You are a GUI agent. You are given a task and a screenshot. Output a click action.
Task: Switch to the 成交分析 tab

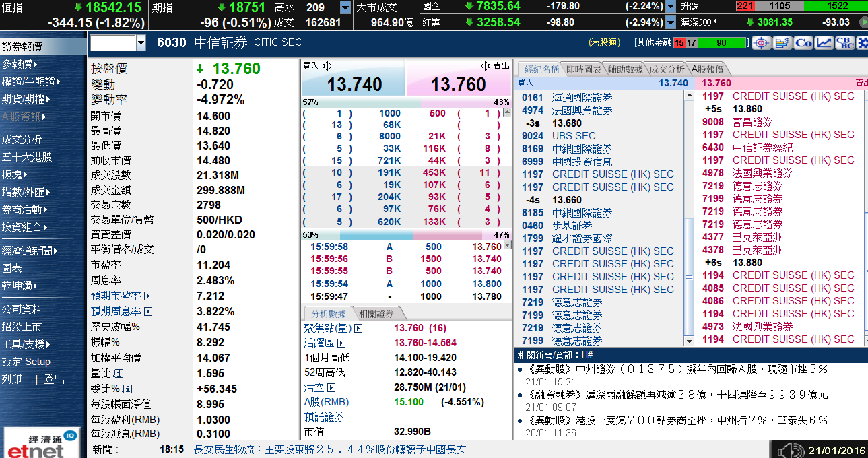[x=667, y=69]
